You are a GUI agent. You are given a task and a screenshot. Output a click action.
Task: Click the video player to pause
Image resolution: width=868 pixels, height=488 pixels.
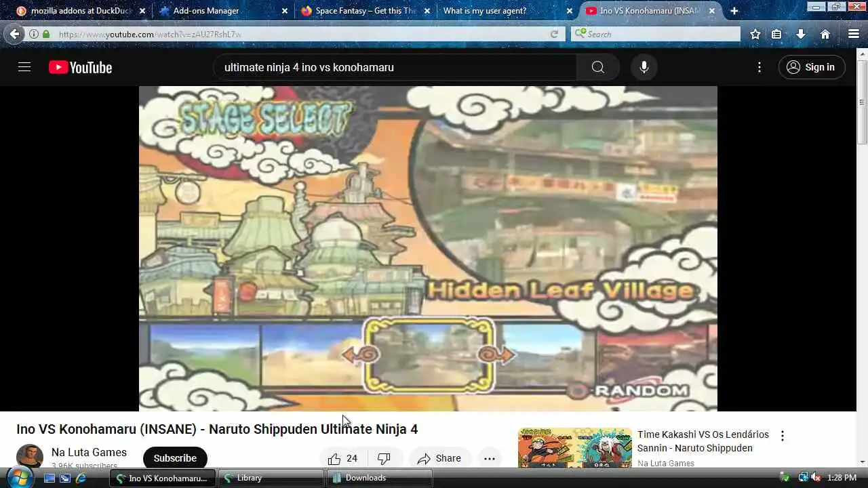(x=428, y=248)
